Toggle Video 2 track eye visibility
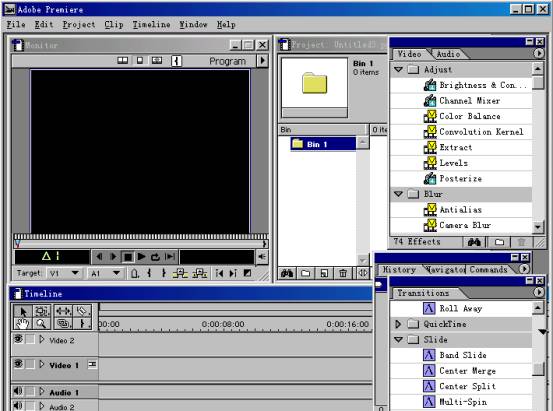The width and height of the screenshot is (553, 411). coord(18,339)
